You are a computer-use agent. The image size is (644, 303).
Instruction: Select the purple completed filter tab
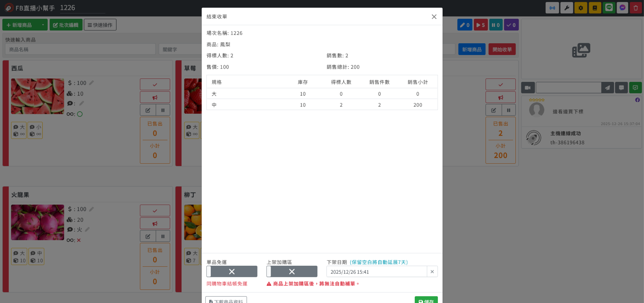(x=511, y=25)
